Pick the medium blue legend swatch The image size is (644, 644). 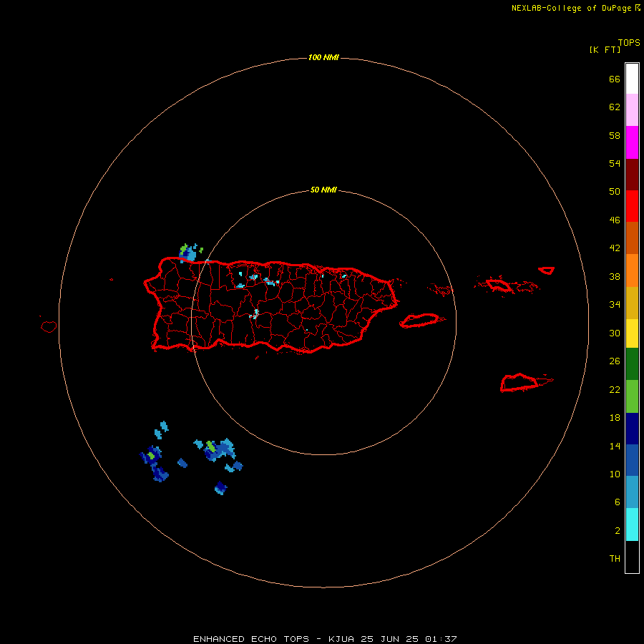632,460
